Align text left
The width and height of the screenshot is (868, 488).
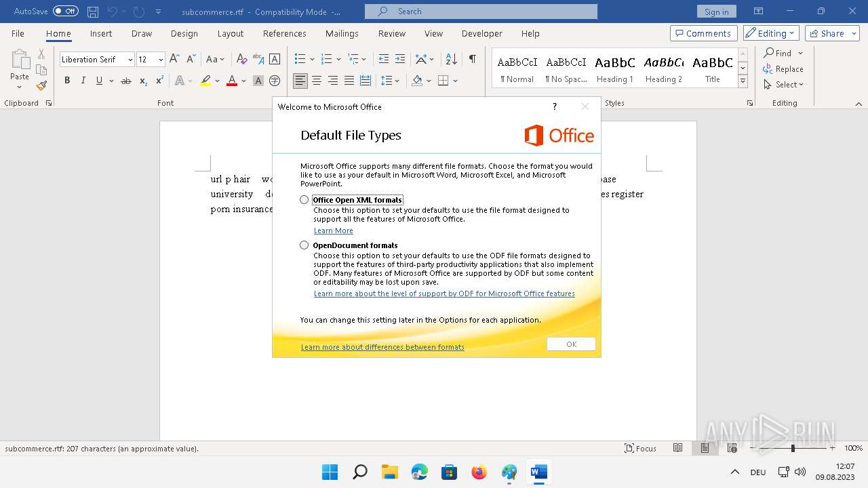pyautogui.click(x=300, y=81)
